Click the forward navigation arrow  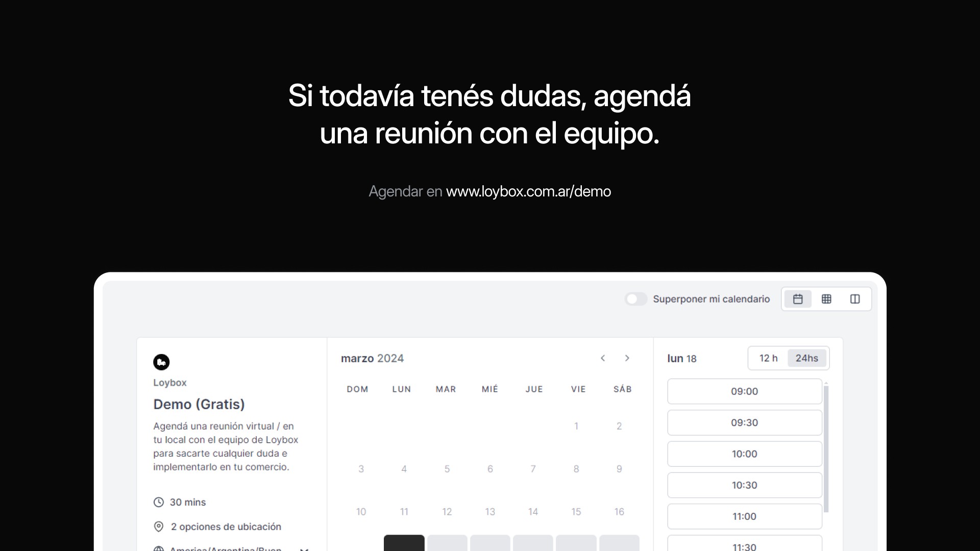click(x=627, y=357)
